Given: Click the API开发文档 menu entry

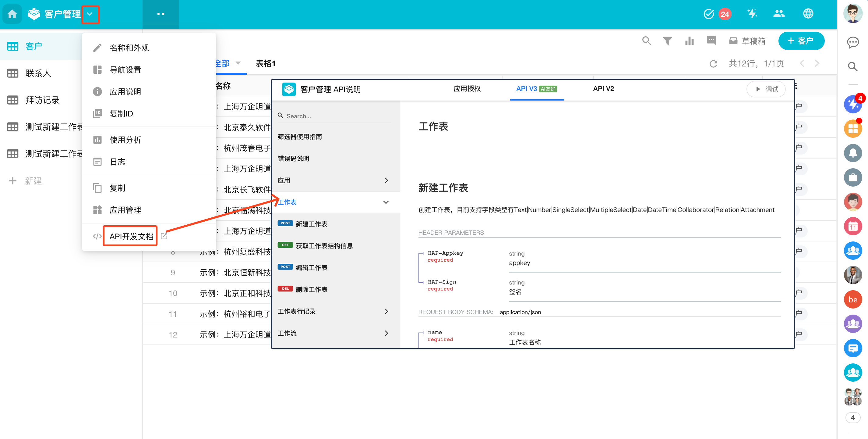Looking at the screenshot, I should click(131, 236).
